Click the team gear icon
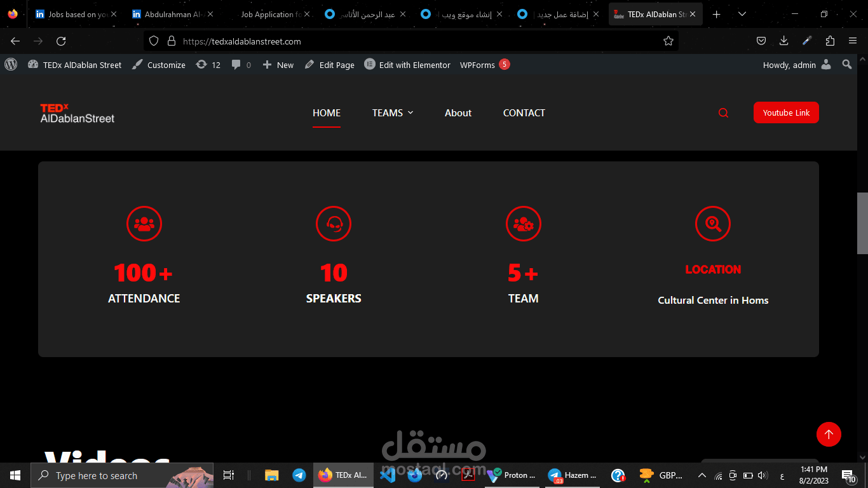868x488 pixels. click(x=524, y=224)
